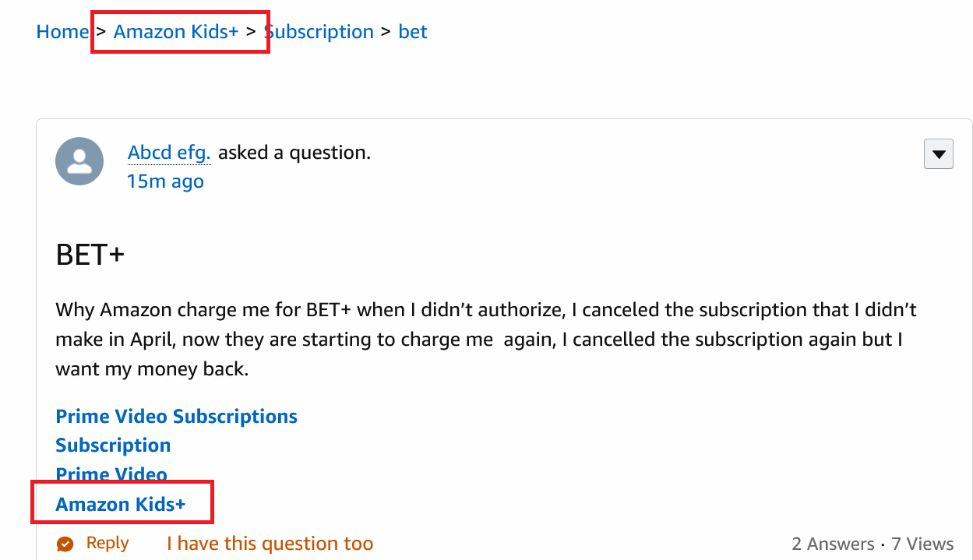Open the post options dropdown arrow
973x560 pixels.
[x=939, y=154]
